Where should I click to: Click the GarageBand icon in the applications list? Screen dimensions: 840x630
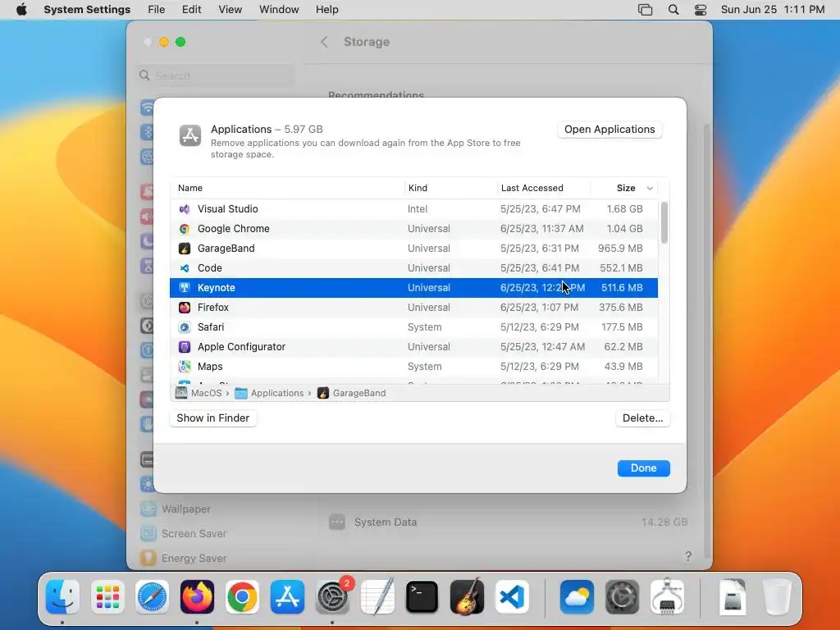coord(185,249)
